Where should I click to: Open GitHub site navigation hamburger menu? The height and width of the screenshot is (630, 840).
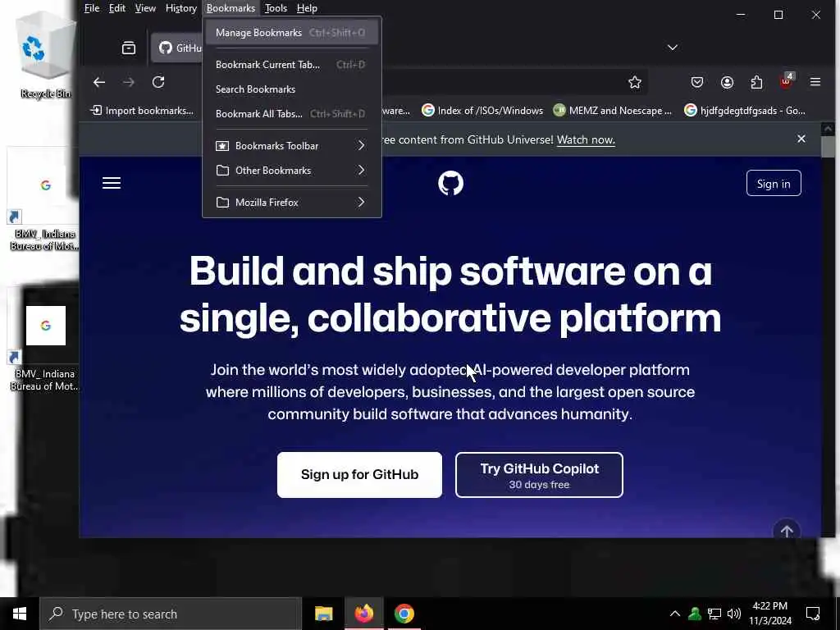(112, 183)
